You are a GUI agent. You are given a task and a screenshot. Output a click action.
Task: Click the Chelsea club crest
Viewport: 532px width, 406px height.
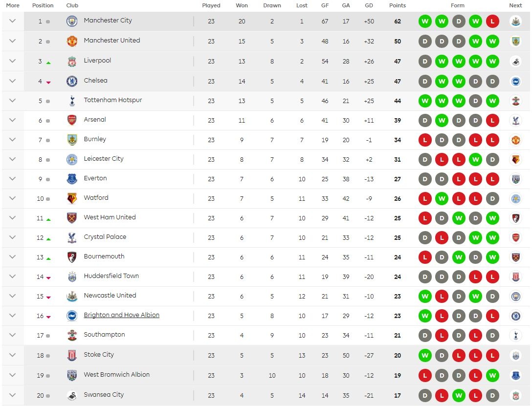tap(71, 81)
